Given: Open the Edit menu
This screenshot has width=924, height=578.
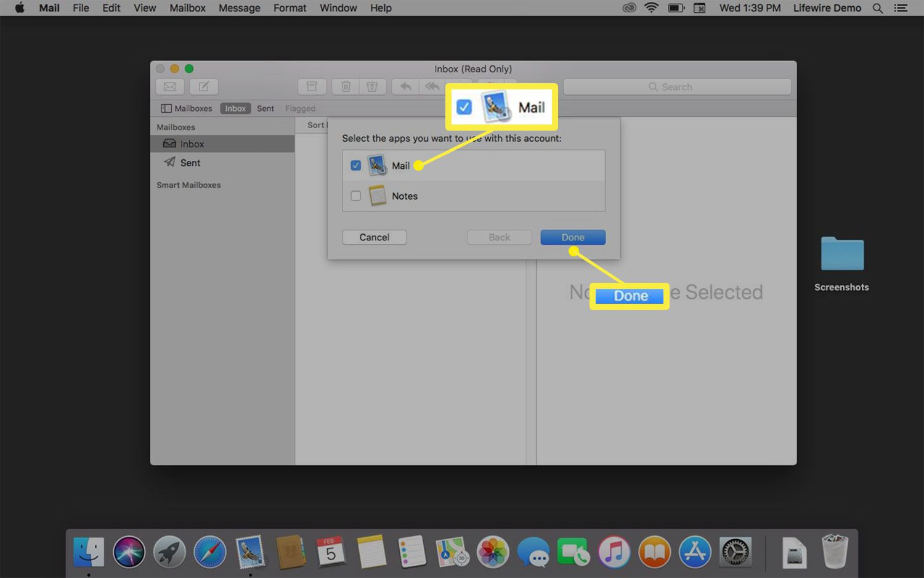Looking at the screenshot, I should tap(111, 8).
